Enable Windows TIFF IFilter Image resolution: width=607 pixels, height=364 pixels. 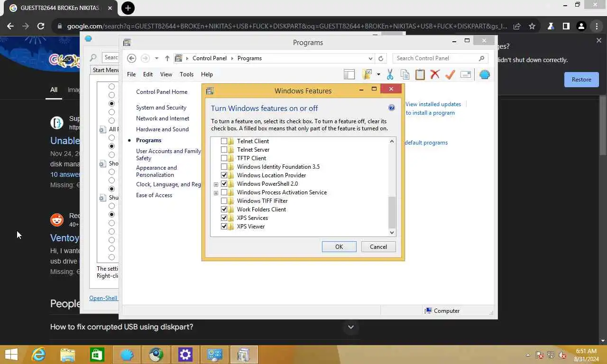click(x=224, y=201)
